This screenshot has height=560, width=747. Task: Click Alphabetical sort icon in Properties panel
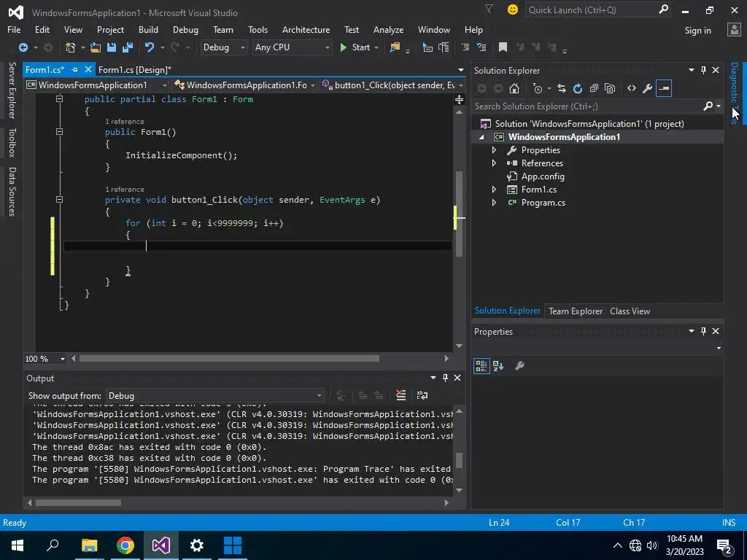click(498, 366)
